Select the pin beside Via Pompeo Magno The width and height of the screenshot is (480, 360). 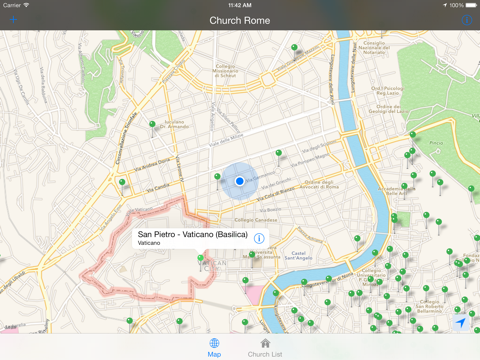(279, 153)
